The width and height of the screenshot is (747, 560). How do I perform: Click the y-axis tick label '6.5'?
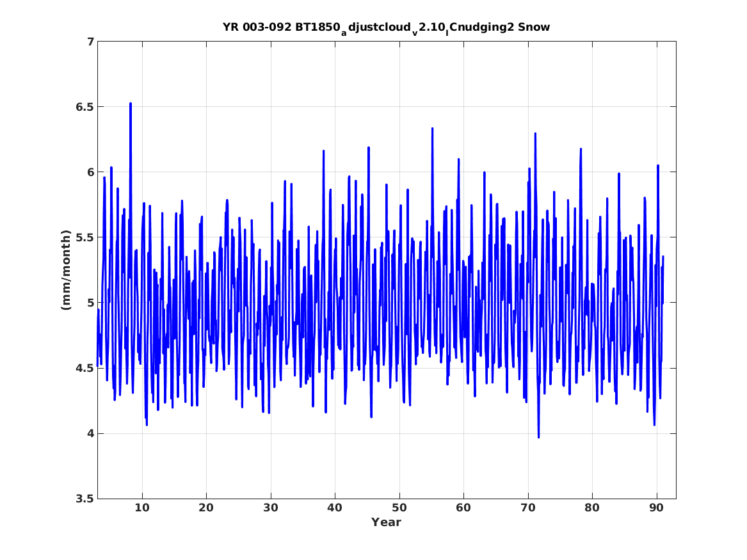pos(84,107)
